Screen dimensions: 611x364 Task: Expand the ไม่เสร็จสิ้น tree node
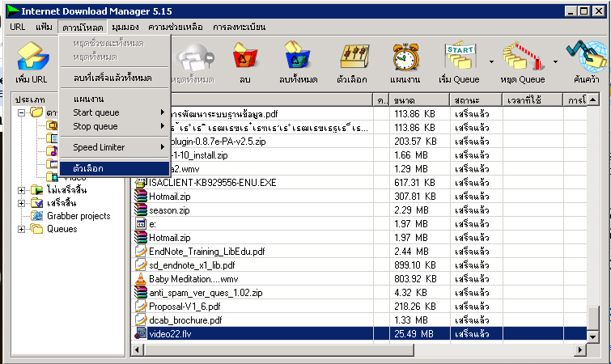21,190
